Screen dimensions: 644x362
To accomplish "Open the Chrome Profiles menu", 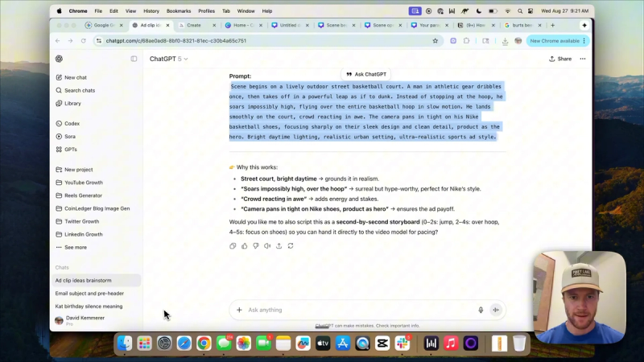I will point(207,11).
